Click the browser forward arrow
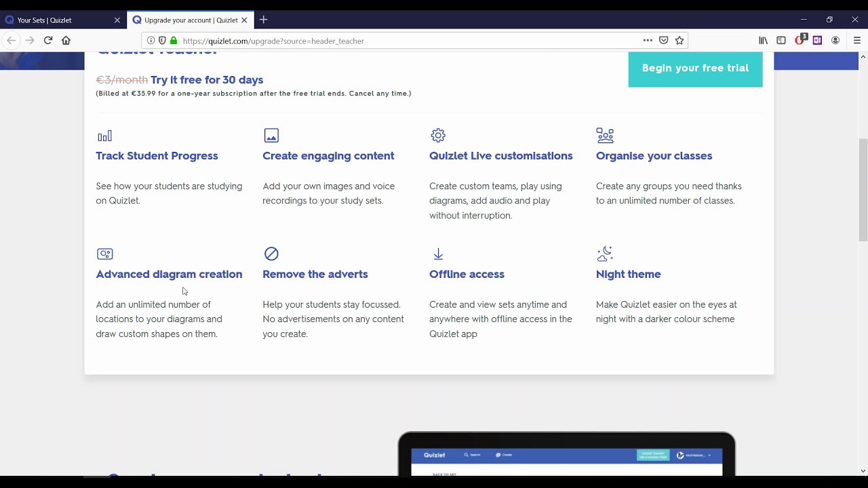Image resolution: width=868 pixels, height=488 pixels. (x=29, y=41)
